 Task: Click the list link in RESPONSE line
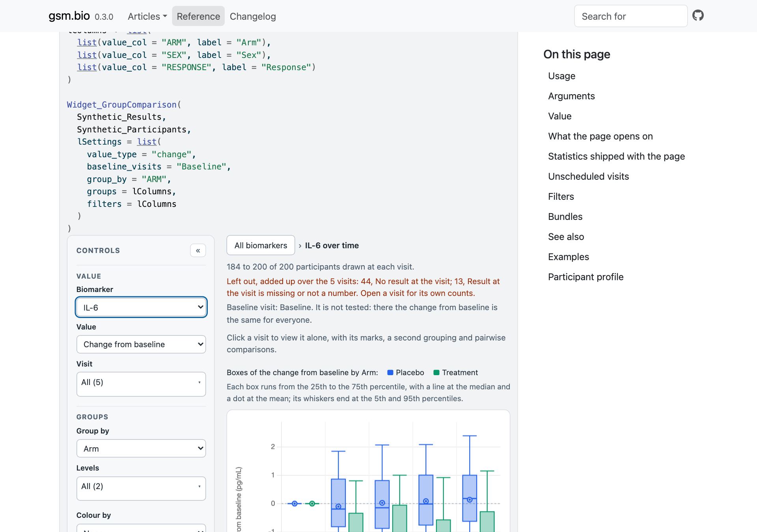[x=87, y=67]
